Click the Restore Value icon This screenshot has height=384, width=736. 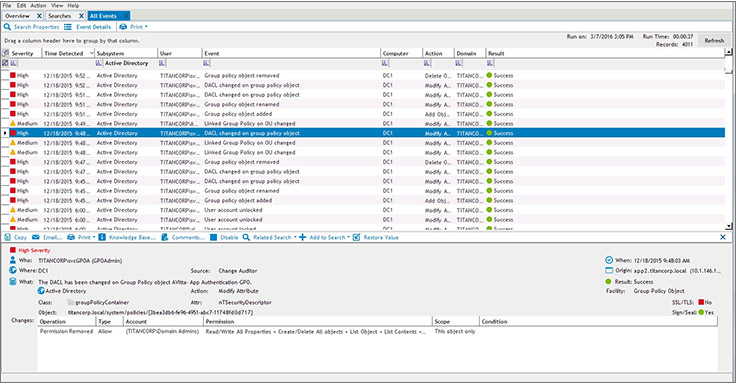click(x=357, y=238)
